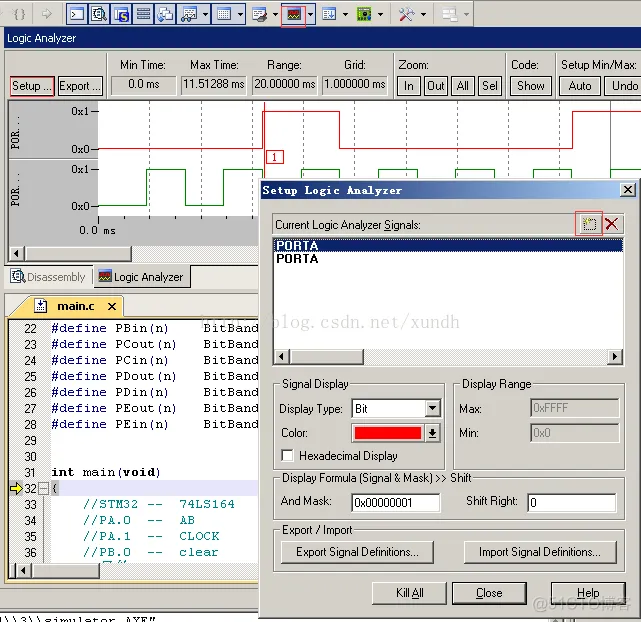641x622 pixels.
Task: Click line 31 'int main(void)' code
Action: point(105,472)
